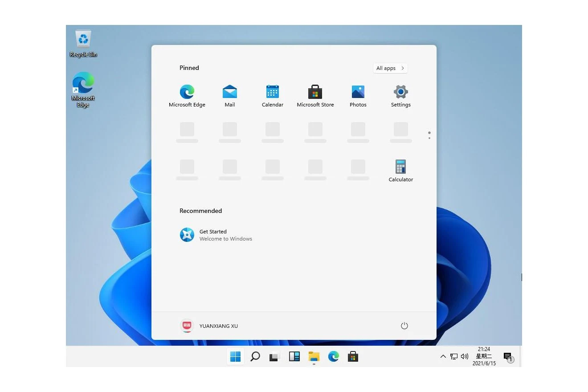Open Task View on the taskbar
The height and width of the screenshot is (392, 588).
[x=274, y=357]
